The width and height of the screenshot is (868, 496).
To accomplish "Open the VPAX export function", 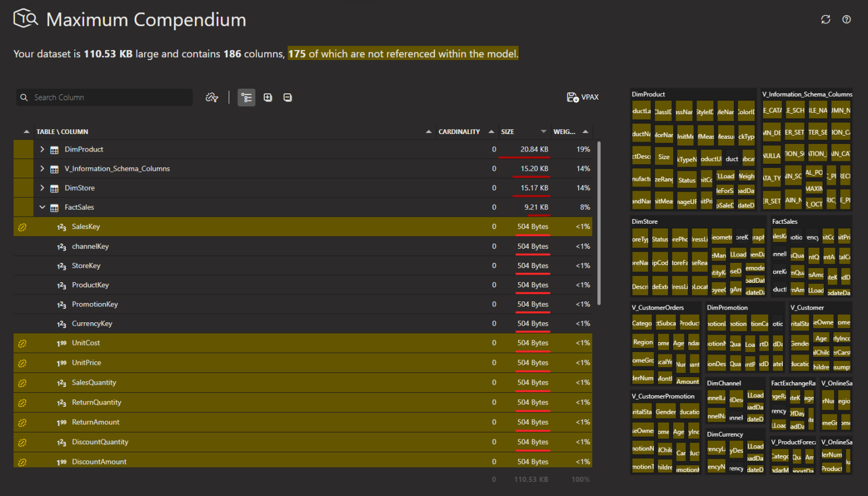I will coord(582,97).
